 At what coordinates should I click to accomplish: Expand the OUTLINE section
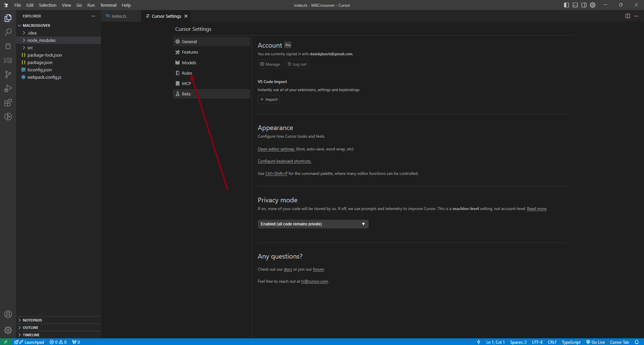coord(31,328)
